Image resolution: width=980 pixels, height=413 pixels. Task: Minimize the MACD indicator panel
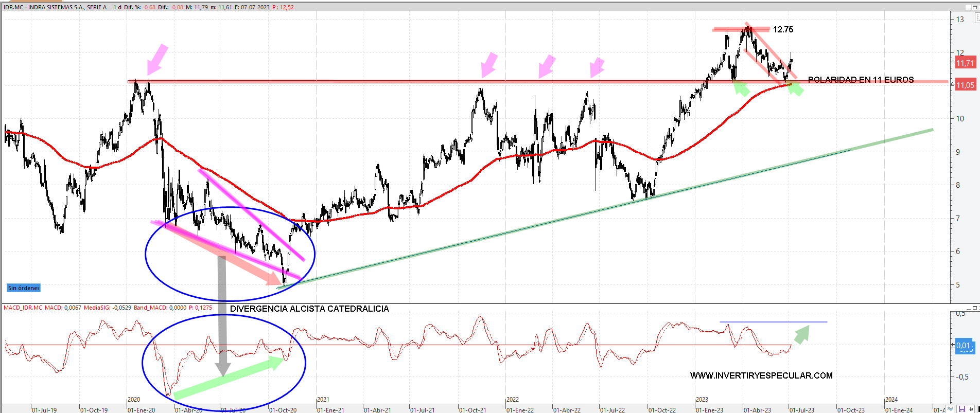[x=968, y=308]
